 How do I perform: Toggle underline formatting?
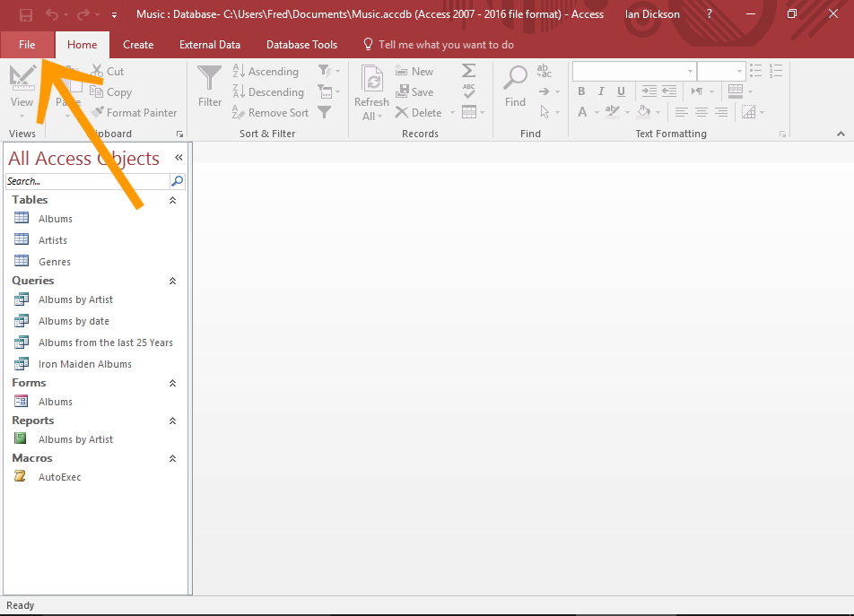coord(621,91)
